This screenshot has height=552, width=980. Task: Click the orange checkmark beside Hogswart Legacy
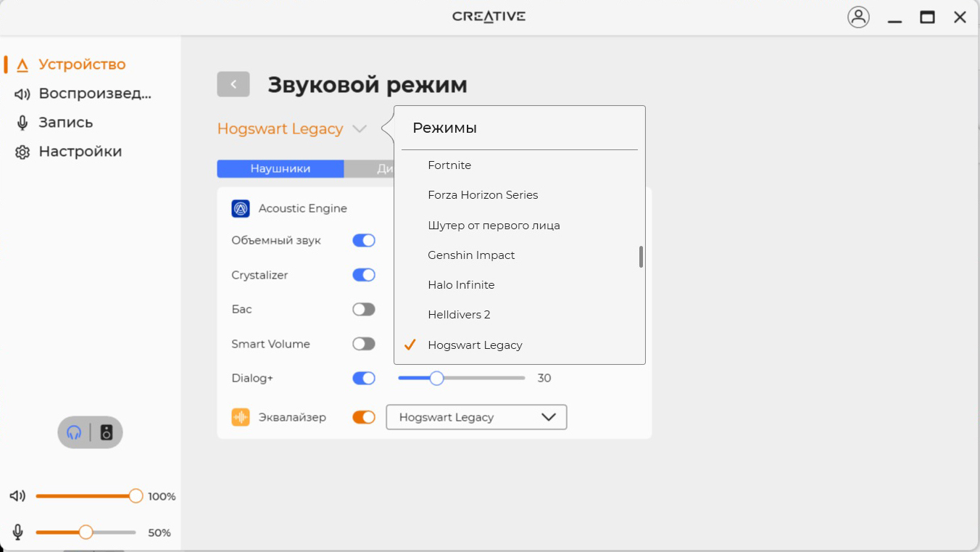[410, 345]
